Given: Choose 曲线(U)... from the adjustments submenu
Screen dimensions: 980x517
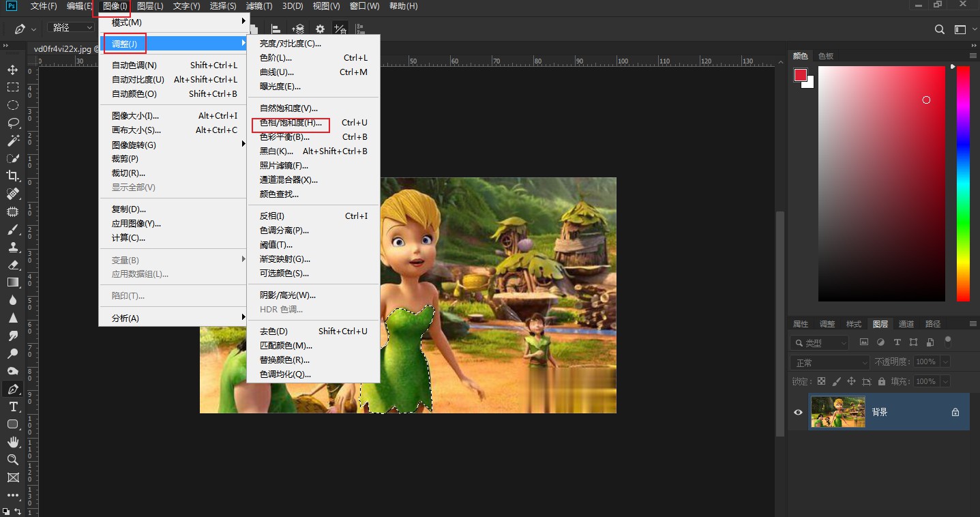Looking at the screenshot, I should (x=277, y=72).
